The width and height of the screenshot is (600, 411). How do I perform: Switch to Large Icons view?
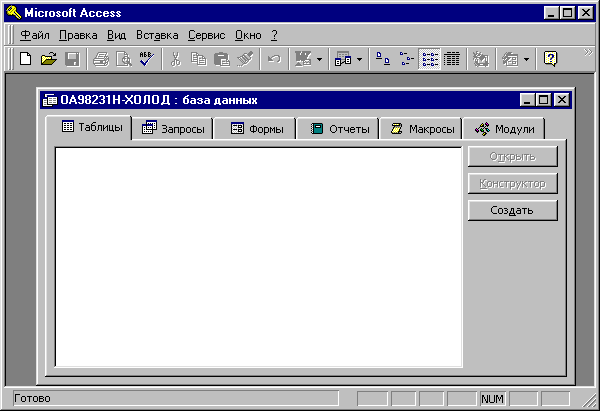point(383,59)
